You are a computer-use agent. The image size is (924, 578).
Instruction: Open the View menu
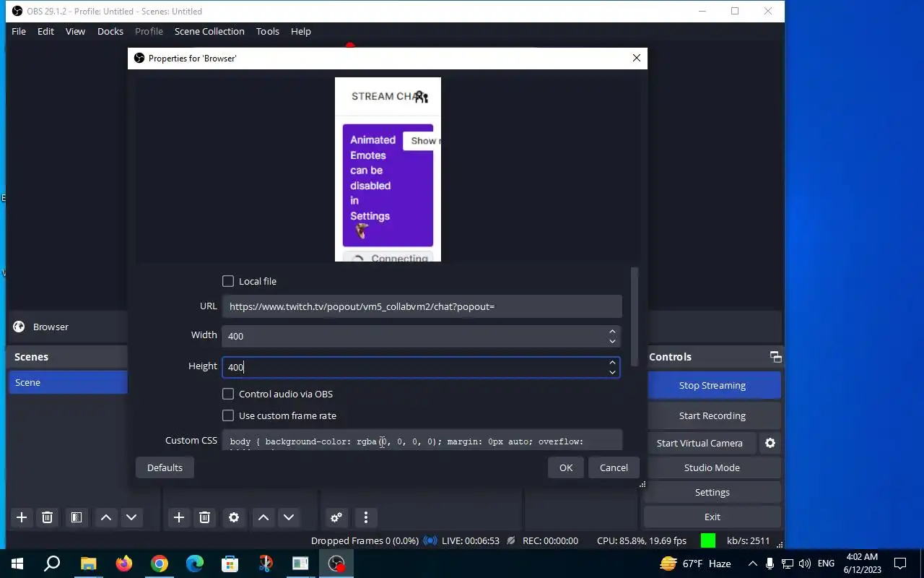[75, 31]
